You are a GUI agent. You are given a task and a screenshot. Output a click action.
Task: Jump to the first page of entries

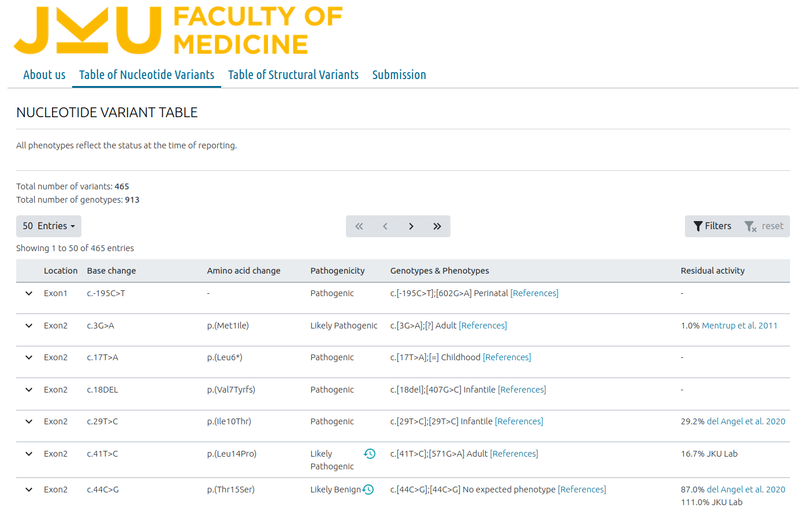point(359,226)
